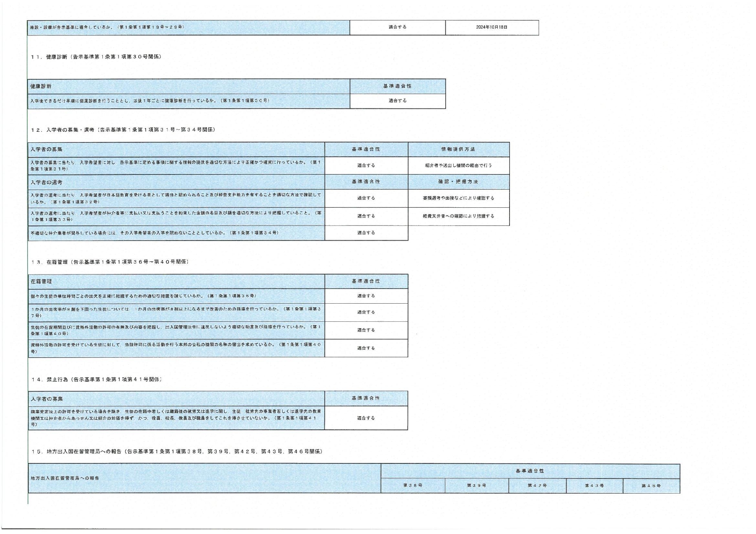Select the 入学者の選考 subheader cell
Screen dimensions: 756x534
coord(47,182)
